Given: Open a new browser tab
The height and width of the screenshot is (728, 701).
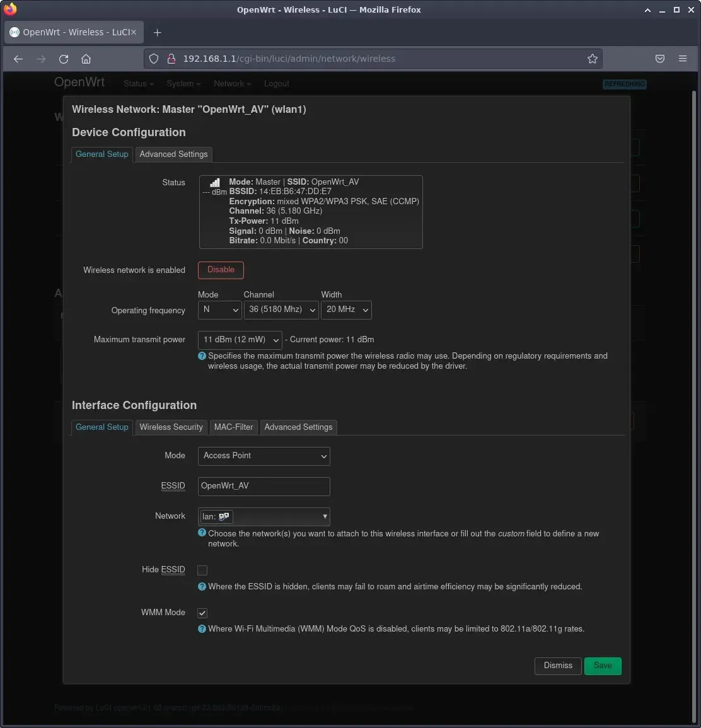Looking at the screenshot, I should click(x=158, y=32).
